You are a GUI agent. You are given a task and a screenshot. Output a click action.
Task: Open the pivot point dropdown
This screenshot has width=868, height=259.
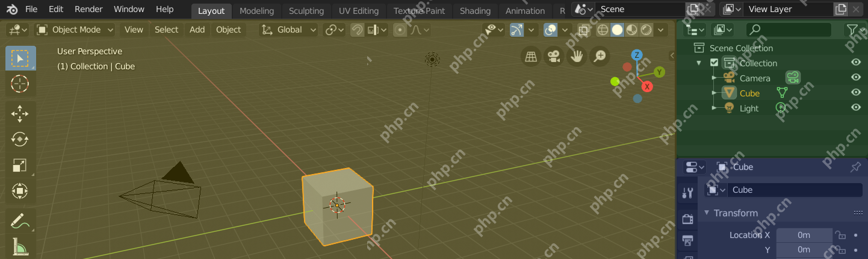335,30
